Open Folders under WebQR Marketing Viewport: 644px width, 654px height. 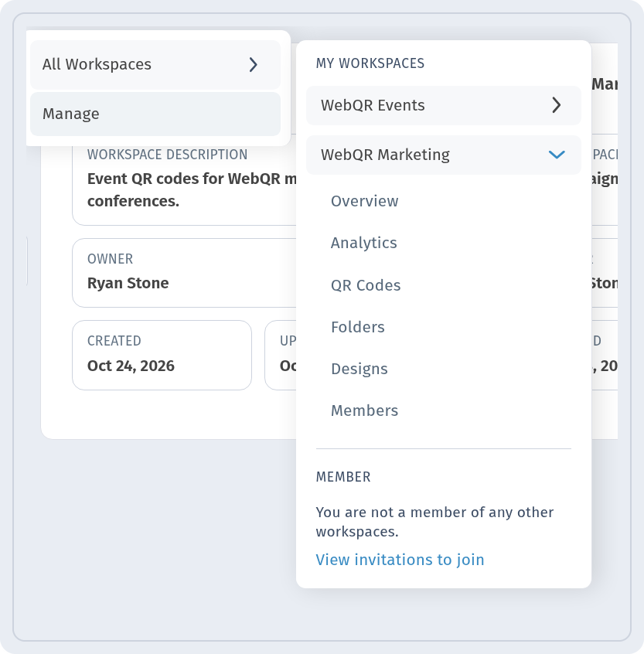pyautogui.click(x=358, y=327)
